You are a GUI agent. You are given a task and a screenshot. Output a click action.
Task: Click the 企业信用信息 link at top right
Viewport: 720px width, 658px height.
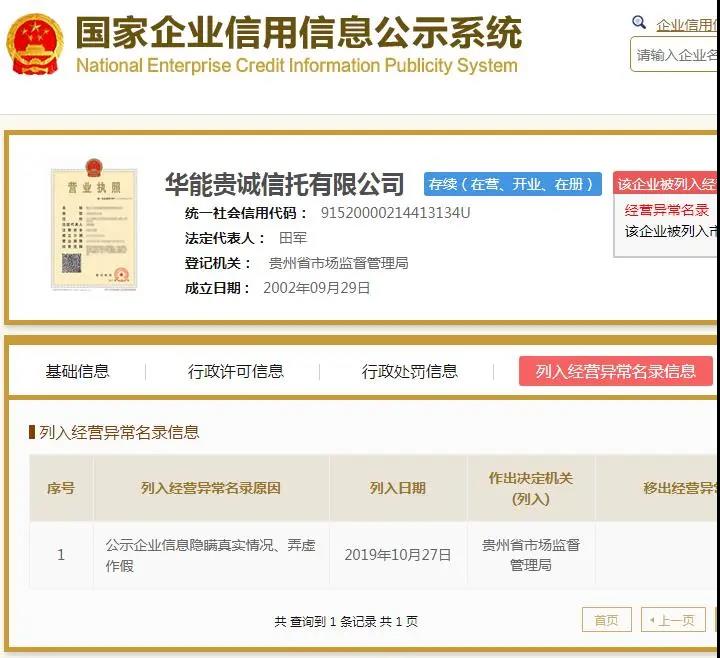pos(687,24)
